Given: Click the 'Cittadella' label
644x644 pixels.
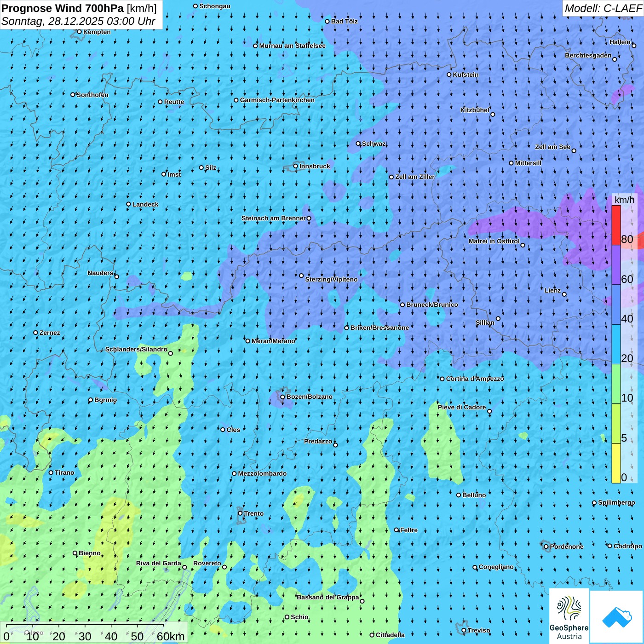Looking at the screenshot, I should [x=391, y=635].
